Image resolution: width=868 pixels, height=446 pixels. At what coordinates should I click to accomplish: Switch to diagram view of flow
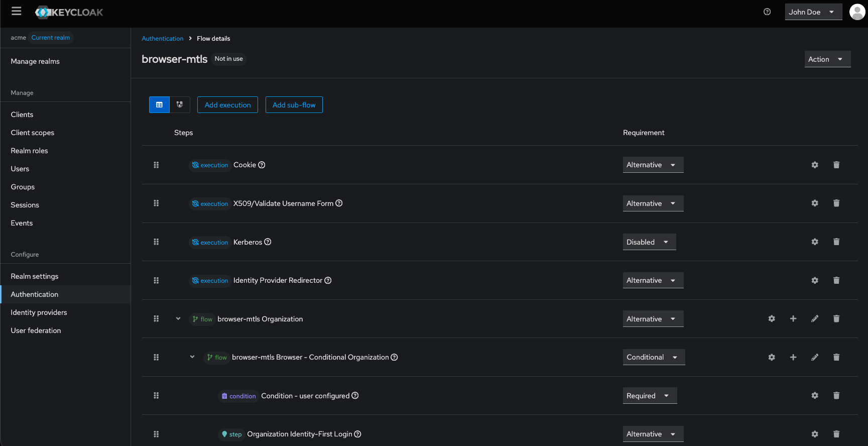click(x=180, y=105)
